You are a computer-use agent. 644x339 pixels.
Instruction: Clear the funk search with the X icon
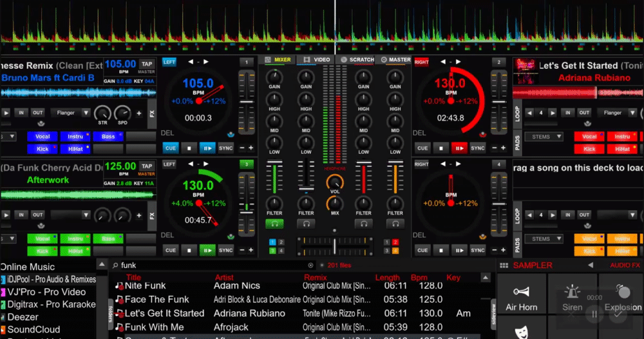310,266
